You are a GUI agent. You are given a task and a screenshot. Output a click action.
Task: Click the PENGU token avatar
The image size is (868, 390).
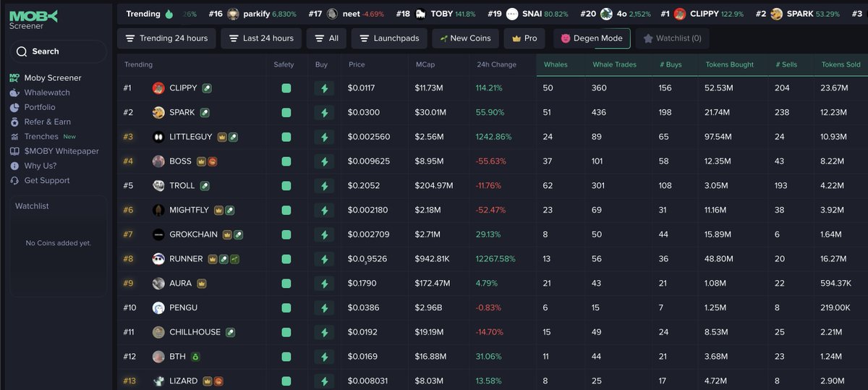158,308
